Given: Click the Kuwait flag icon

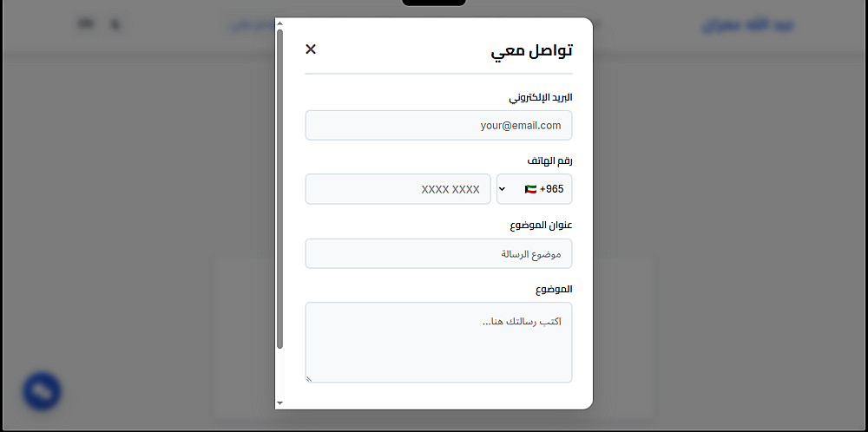Looking at the screenshot, I should (530, 189).
